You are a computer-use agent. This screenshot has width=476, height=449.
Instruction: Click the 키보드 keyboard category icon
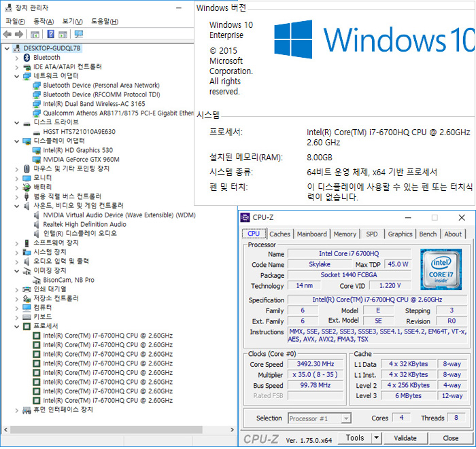[x=27, y=317]
